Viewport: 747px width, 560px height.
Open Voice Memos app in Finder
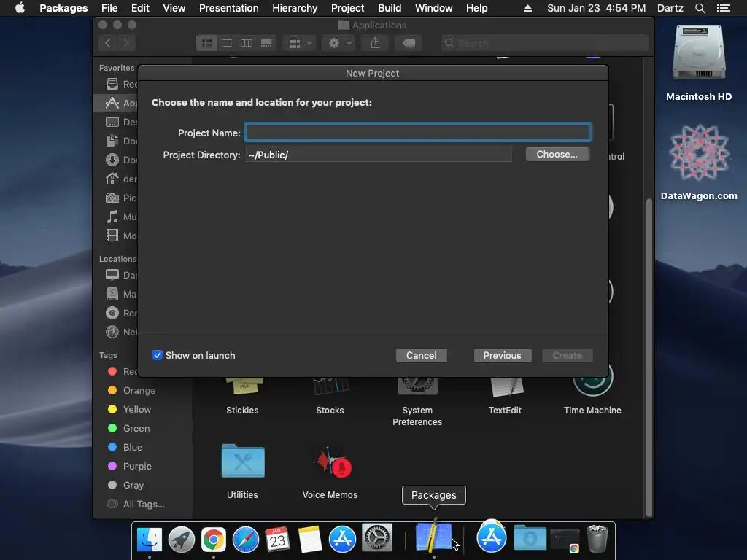coord(332,462)
